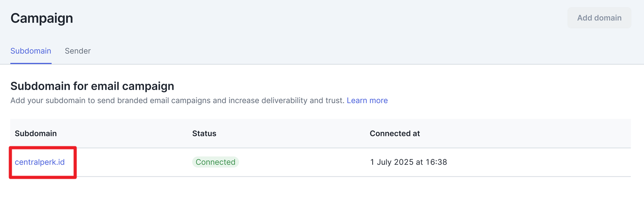The height and width of the screenshot is (208, 644).
Task: Click the Campaign page title
Action: click(42, 18)
